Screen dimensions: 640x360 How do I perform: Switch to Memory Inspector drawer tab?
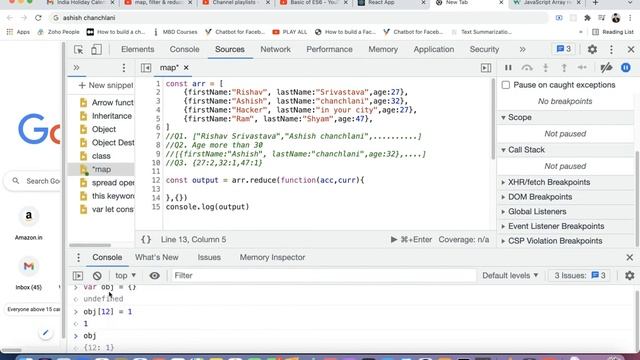[272, 258]
